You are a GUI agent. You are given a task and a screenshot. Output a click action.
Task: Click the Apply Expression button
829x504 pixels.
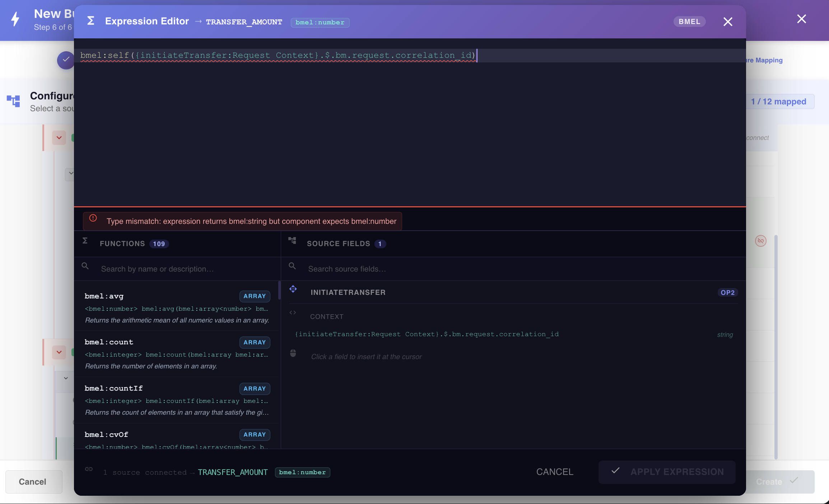point(667,472)
